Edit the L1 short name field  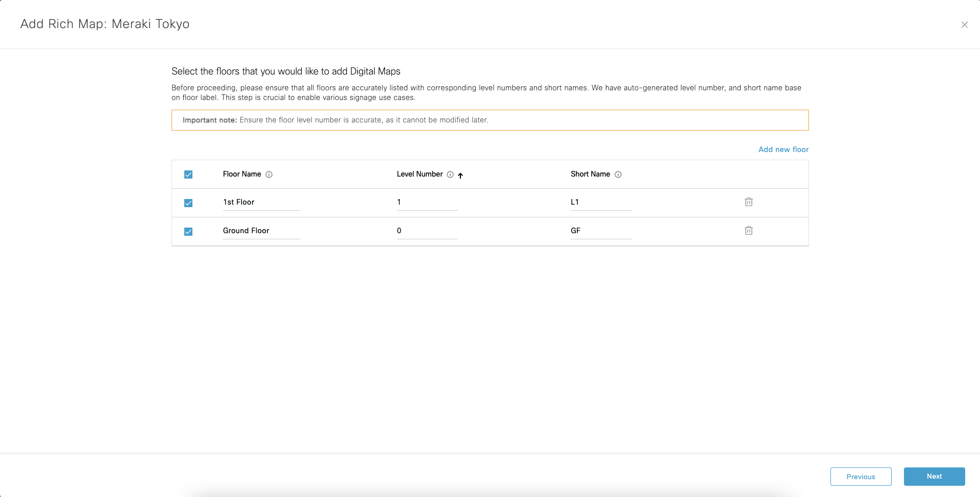tap(601, 202)
